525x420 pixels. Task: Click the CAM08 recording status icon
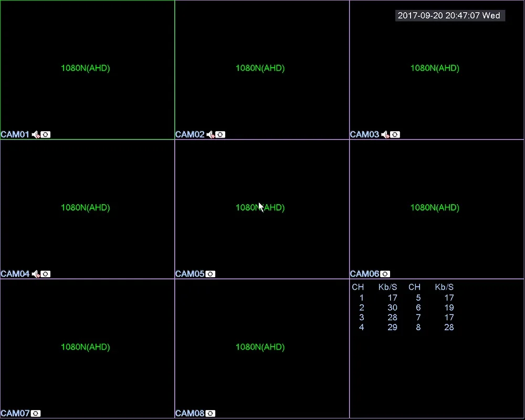(211, 413)
